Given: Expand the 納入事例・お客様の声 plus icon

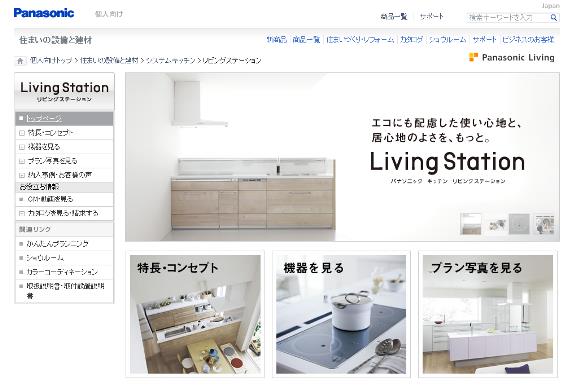Looking at the screenshot, I should tap(22, 175).
